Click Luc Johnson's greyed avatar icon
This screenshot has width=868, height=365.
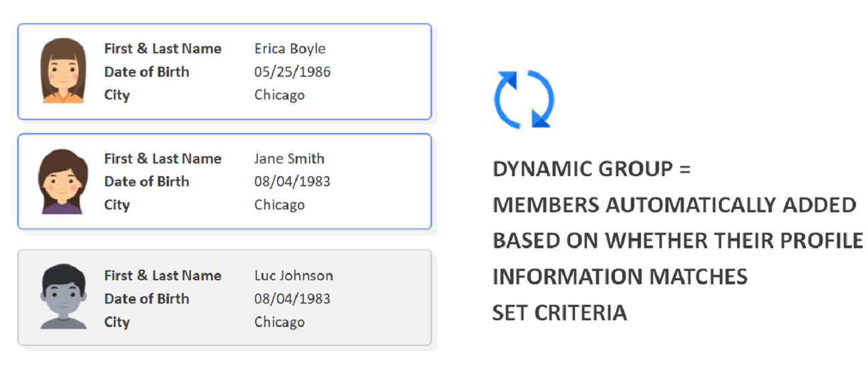pos(63,297)
